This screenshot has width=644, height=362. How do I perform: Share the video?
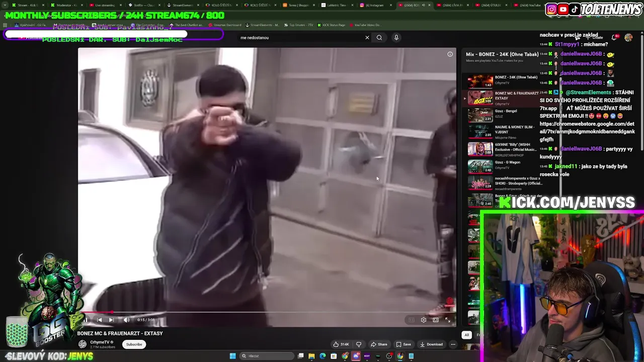coord(379,344)
